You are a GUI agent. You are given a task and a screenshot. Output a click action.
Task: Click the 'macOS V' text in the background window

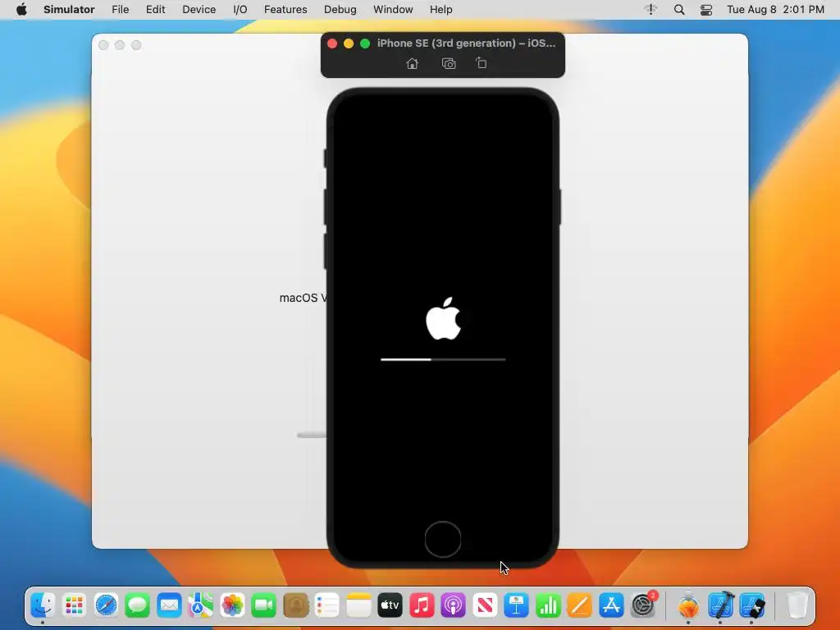(x=304, y=298)
